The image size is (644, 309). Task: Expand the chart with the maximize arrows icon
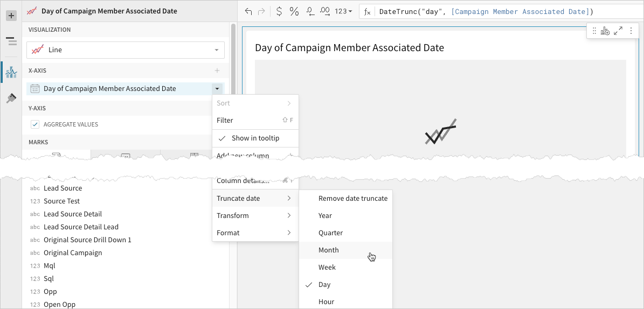(618, 31)
